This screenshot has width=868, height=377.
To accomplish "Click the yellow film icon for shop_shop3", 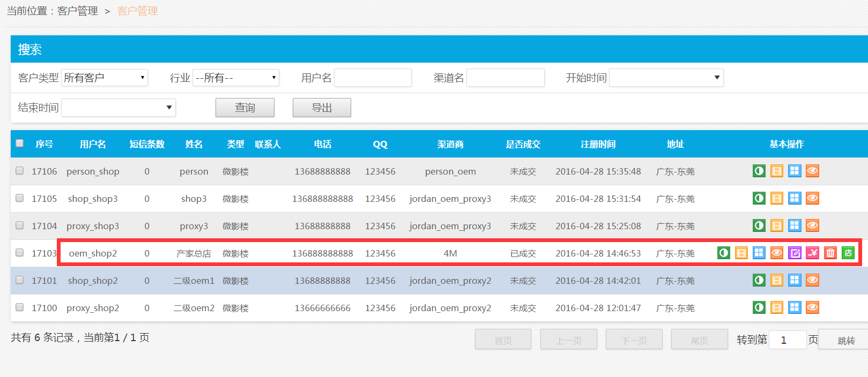I will 777,199.
